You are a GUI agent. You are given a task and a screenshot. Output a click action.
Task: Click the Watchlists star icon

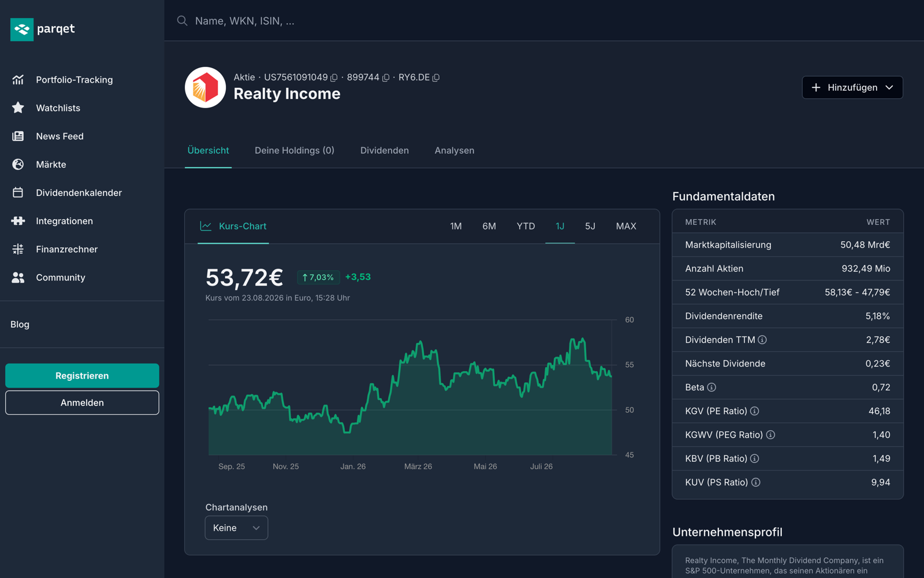tap(18, 108)
